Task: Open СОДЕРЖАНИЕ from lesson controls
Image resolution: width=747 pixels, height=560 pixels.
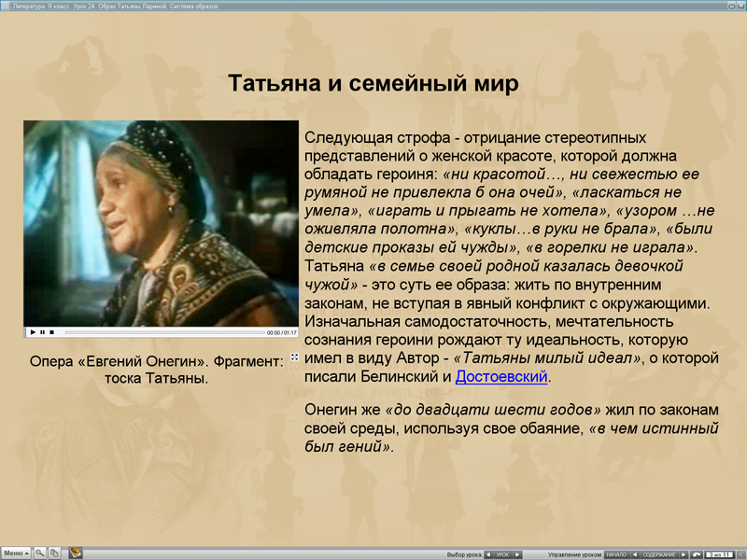Action: [661, 551]
